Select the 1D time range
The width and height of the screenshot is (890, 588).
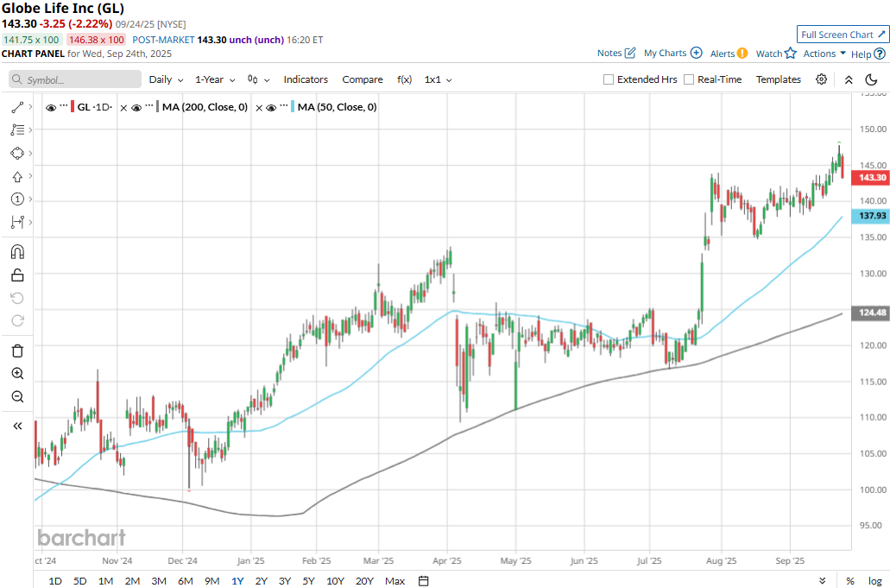(x=55, y=580)
